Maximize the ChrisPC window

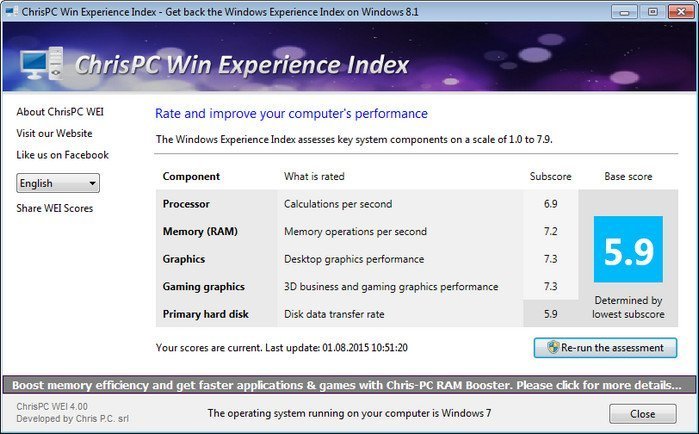[x=651, y=11]
